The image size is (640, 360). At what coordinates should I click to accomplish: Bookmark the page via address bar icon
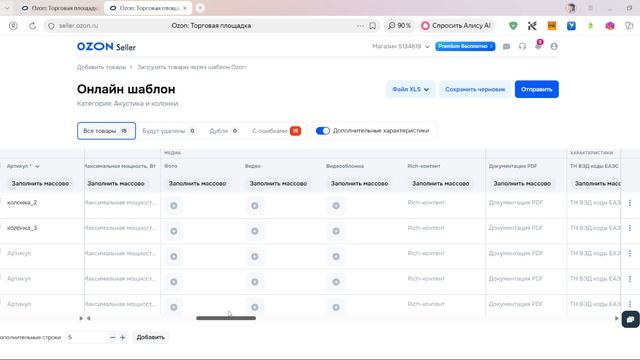tap(373, 26)
